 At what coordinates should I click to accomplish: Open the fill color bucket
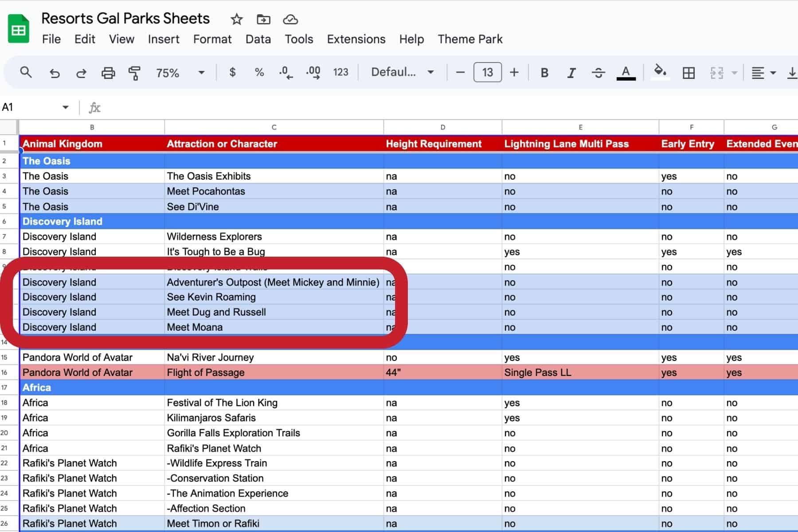pyautogui.click(x=660, y=71)
